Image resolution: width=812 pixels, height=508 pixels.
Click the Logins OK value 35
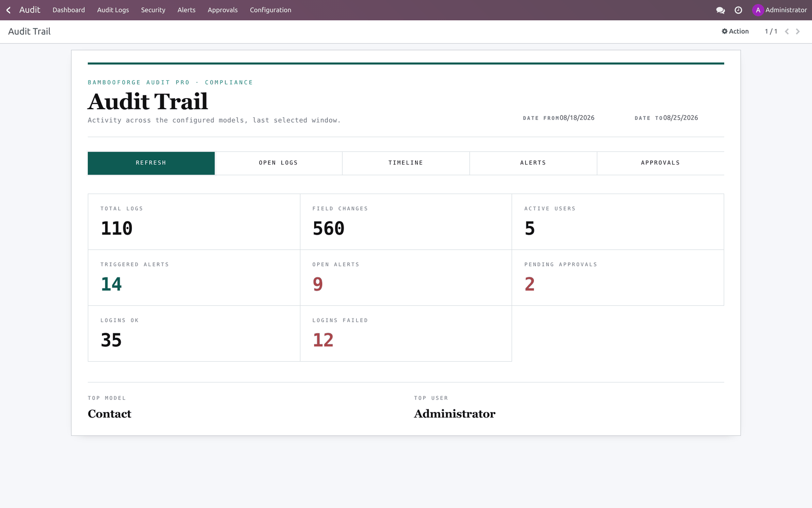[x=111, y=340]
